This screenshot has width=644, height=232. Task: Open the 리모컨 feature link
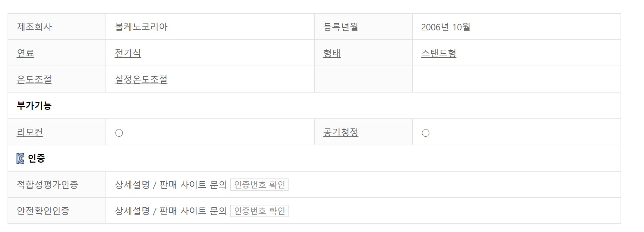(x=30, y=132)
